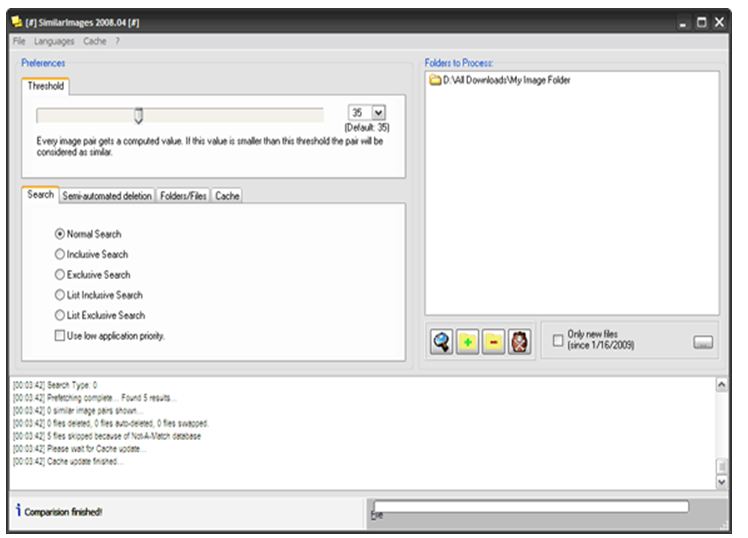Select List Inclusive Search
The image size is (748, 538).
60,295
